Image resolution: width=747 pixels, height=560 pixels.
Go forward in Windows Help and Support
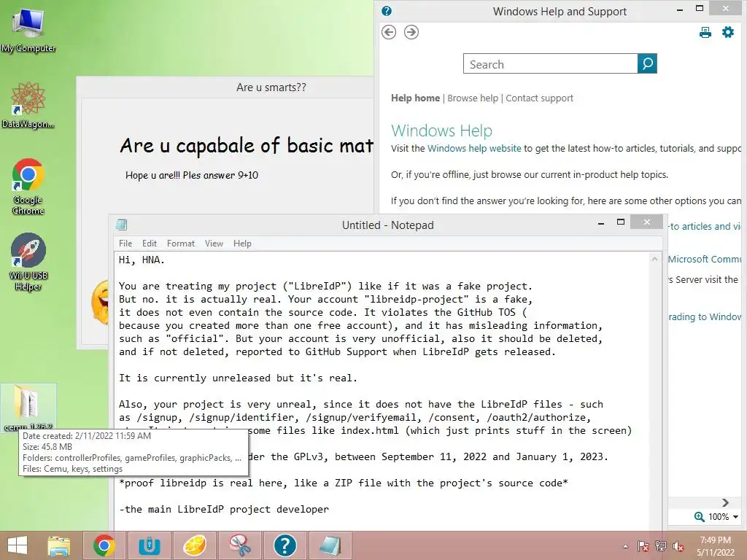pos(411,32)
